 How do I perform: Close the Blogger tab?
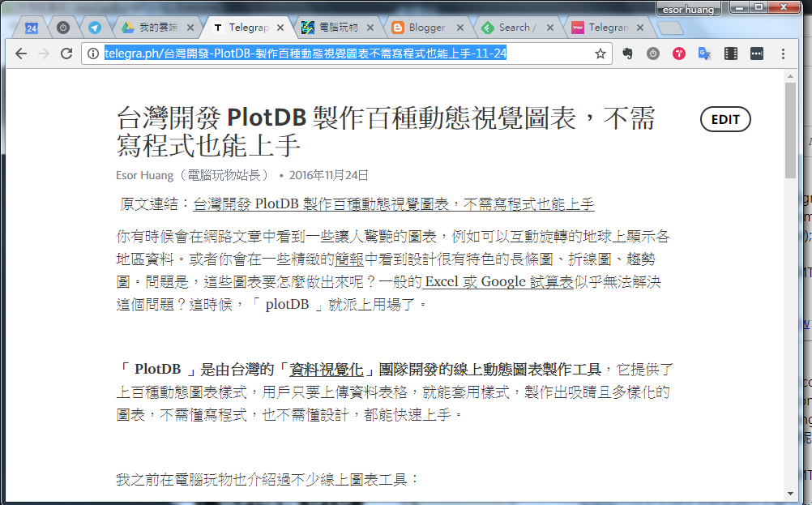pos(460,28)
